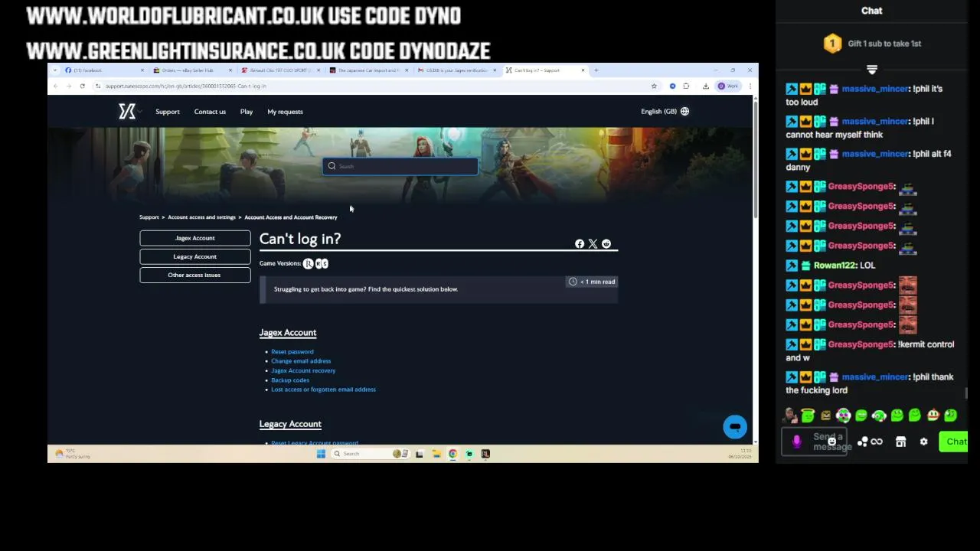Switch to the Gmail Jagex verification tab

tap(456, 70)
